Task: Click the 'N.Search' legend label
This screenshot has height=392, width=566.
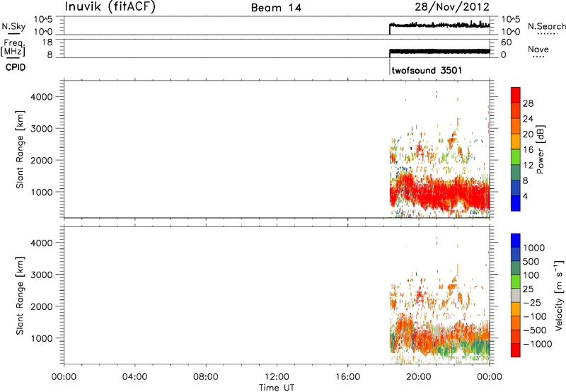Action: pyautogui.click(x=546, y=26)
